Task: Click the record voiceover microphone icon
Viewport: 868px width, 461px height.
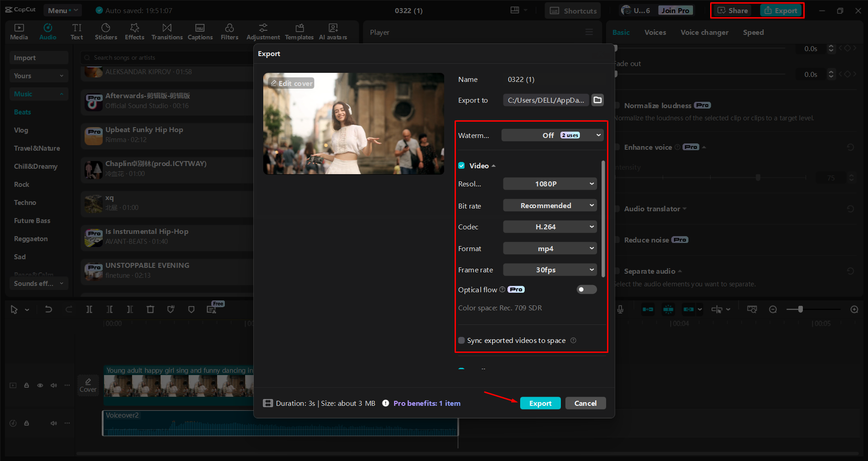Action: tap(620, 309)
